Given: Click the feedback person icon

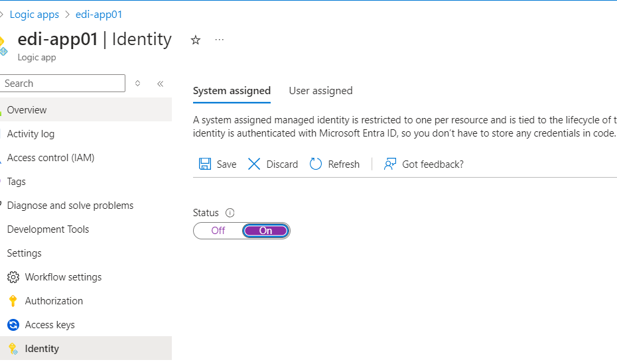Looking at the screenshot, I should pyautogui.click(x=389, y=164).
